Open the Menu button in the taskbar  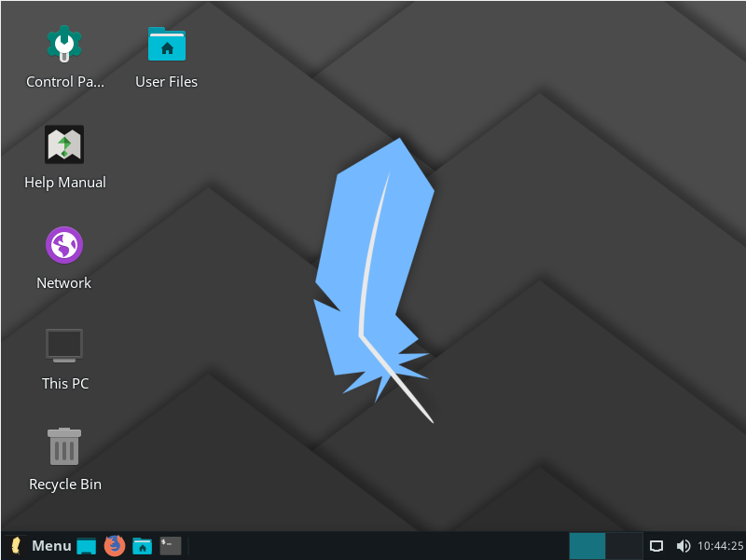pyautogui.click(x=51, y=546)
